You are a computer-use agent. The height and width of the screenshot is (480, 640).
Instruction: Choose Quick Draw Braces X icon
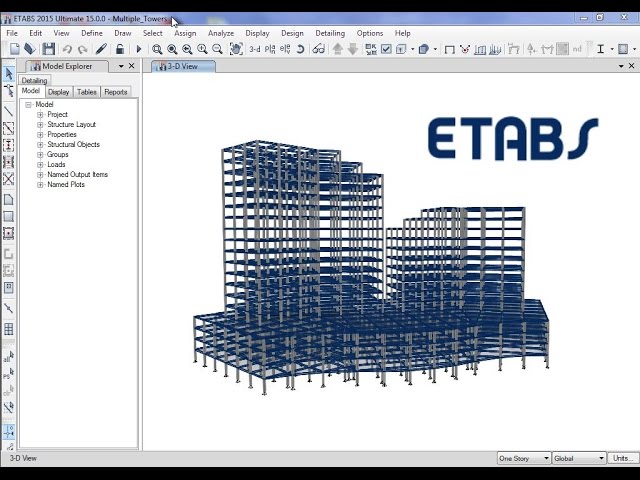[9, 178]
